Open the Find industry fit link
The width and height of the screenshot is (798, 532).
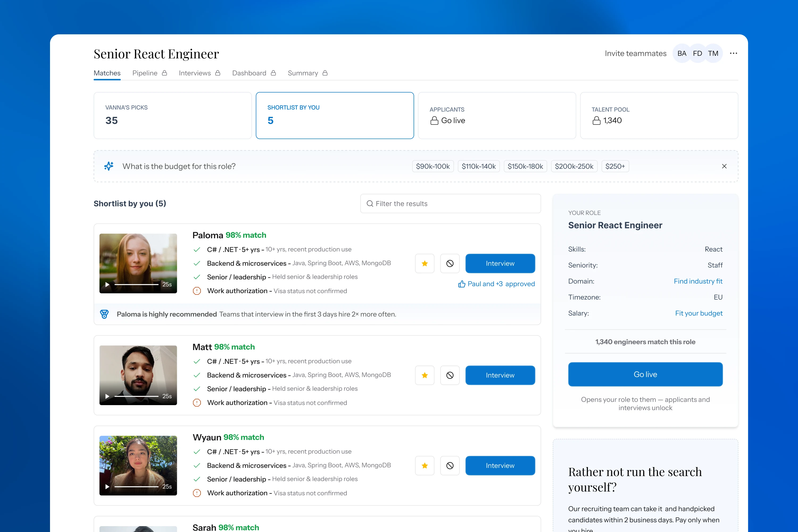click(698, 281)
